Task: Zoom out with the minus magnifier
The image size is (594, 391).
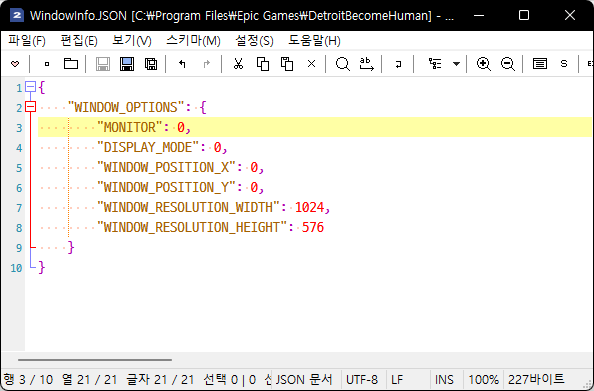Action: [508, 64]
